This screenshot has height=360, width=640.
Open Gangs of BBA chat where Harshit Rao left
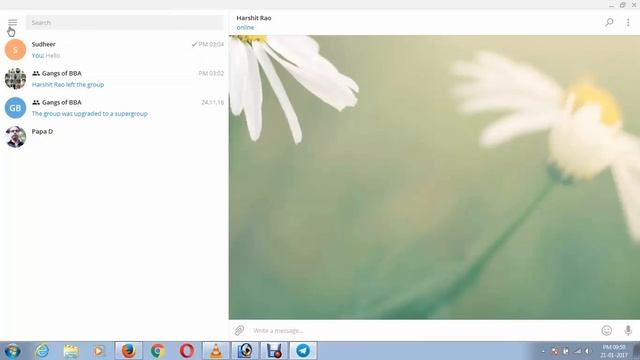point(114,79)
